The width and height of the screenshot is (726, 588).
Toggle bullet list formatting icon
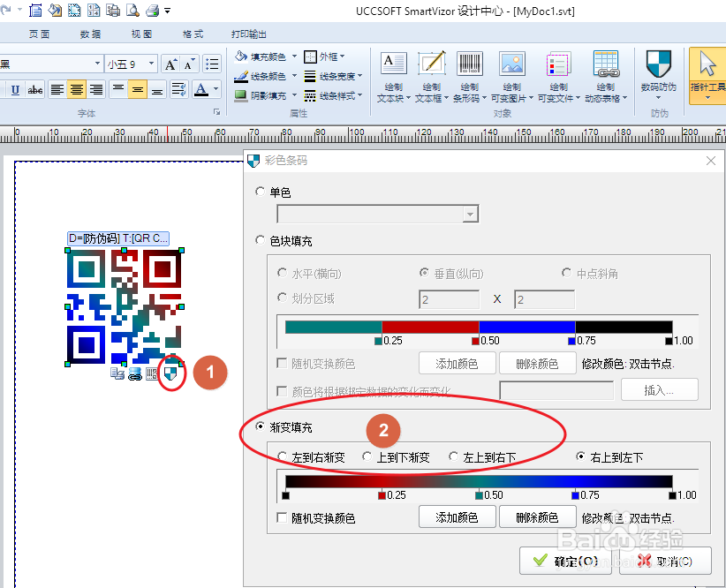pyautogui.click(x=212, y=64)
